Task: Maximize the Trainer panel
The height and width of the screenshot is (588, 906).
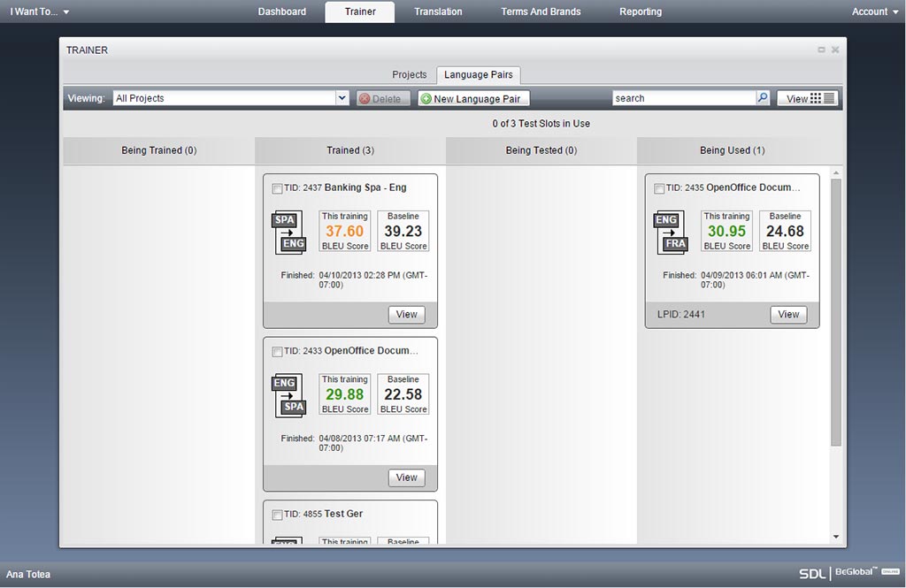Action: (821, 50)
